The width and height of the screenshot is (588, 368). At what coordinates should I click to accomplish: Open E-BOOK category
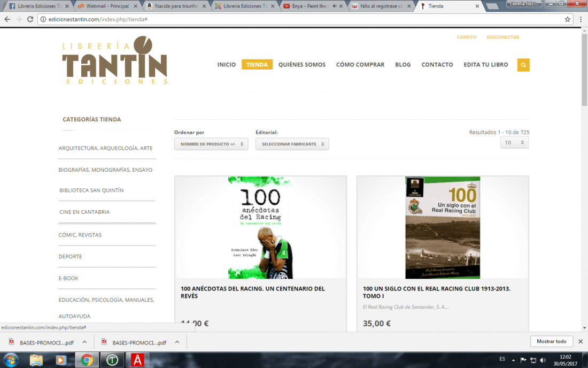coord(68,278)
